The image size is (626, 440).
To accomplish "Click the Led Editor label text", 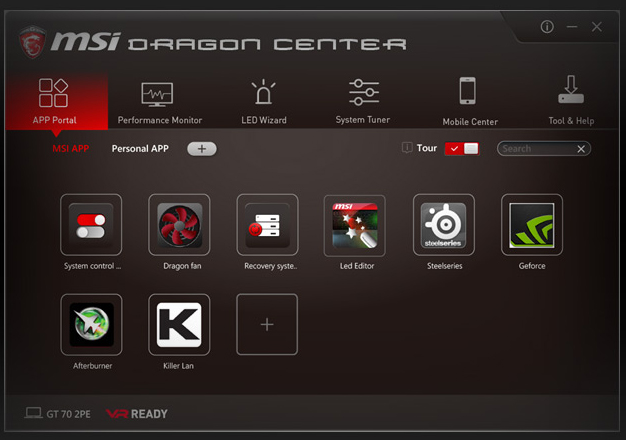I will pos(357,266).
